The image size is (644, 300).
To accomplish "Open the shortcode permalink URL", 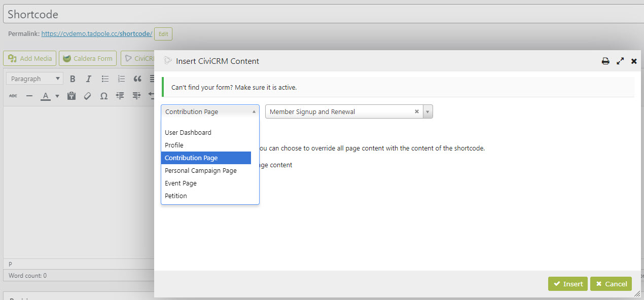I will click(97, 33).
